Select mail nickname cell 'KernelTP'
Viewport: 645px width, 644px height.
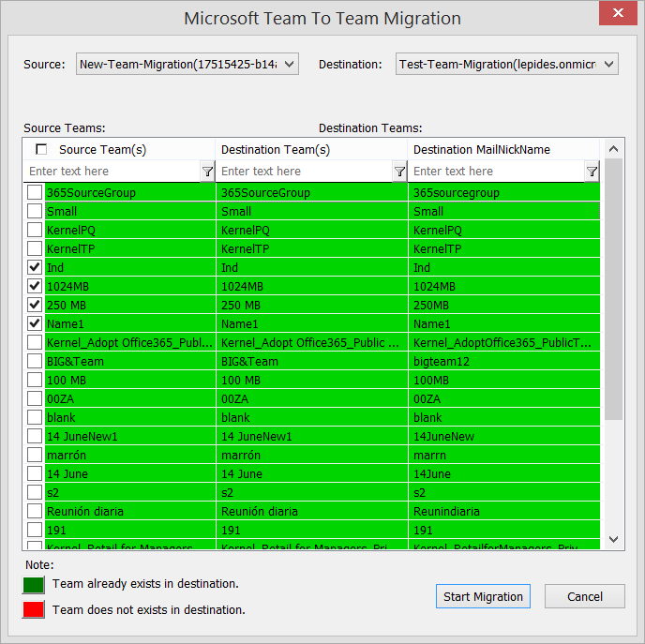(x=504, y=248)
